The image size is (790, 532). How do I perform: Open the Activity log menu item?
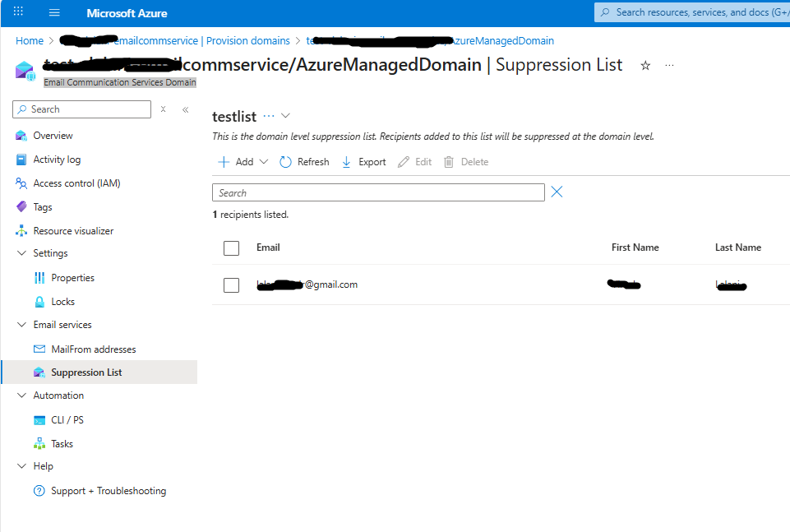point(57,160)
